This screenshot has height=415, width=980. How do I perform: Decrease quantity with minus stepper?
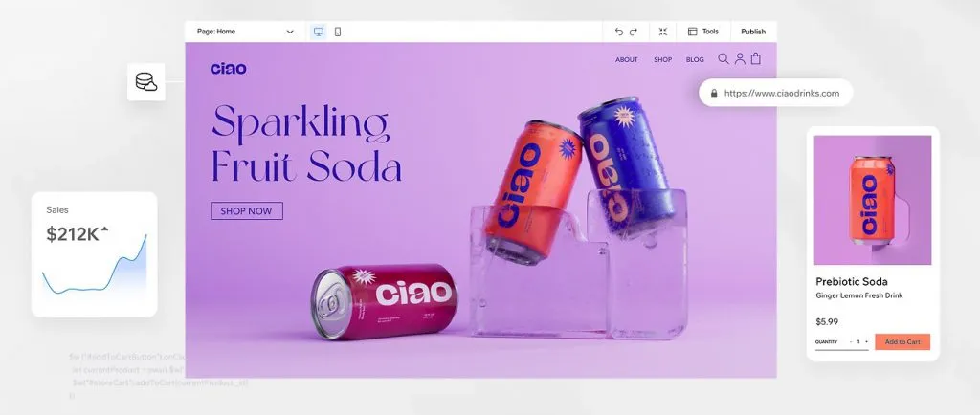point(851,342)
